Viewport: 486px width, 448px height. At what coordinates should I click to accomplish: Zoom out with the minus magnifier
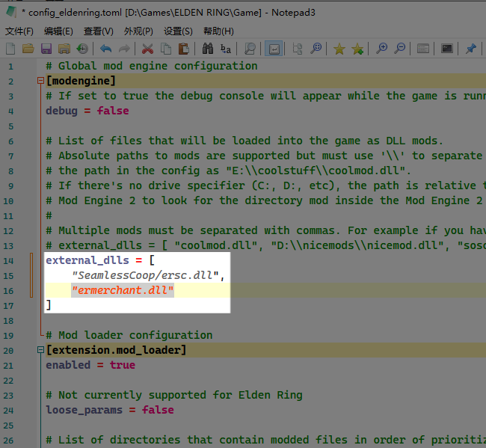[399, 49]
